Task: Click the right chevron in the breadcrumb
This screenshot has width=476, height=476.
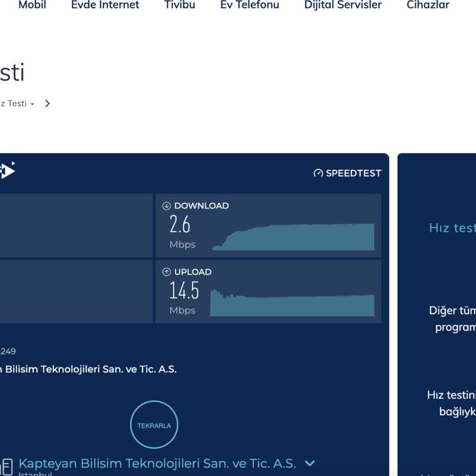Action: [48, 104]
